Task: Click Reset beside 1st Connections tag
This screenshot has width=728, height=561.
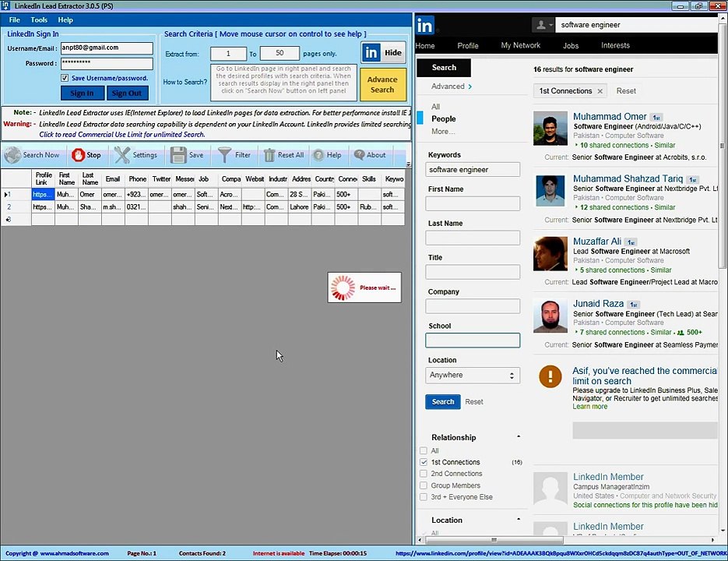Action: pyautogui.click(x=626, y=91)
